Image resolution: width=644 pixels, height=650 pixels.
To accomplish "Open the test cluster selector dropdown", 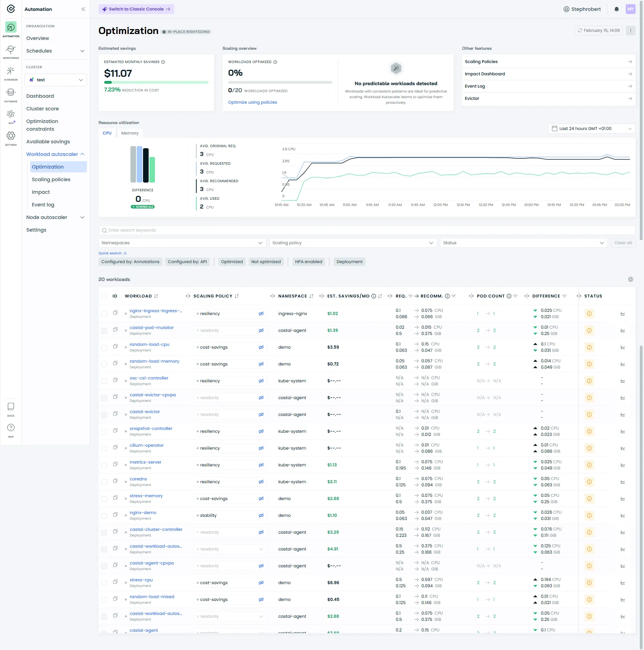I will coord(56,80).
